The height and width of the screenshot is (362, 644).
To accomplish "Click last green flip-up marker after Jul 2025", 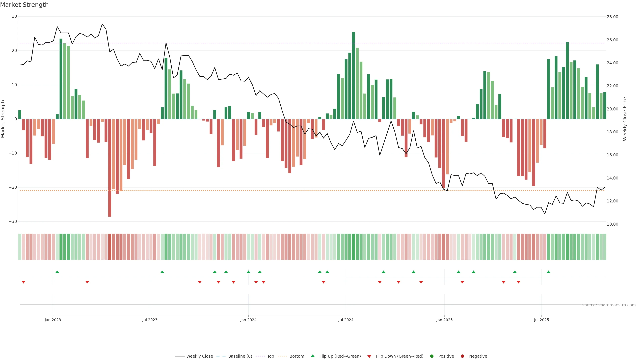I will (x=549, y=272).
